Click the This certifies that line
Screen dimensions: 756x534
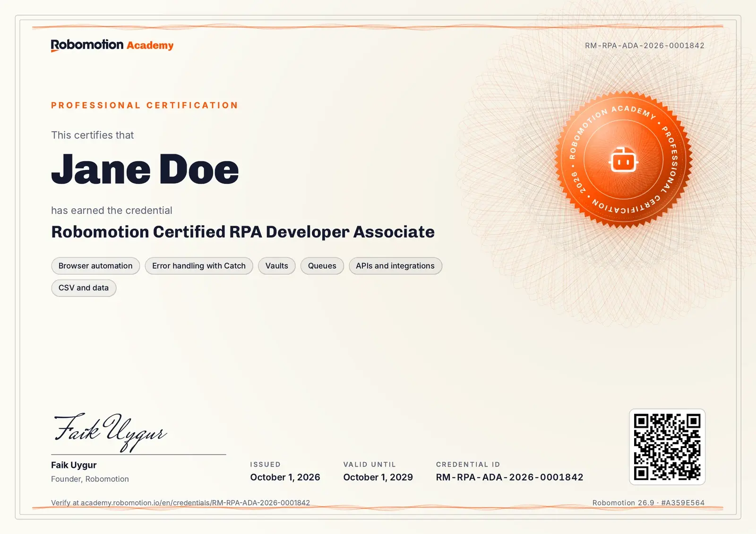tap(93, 136)
